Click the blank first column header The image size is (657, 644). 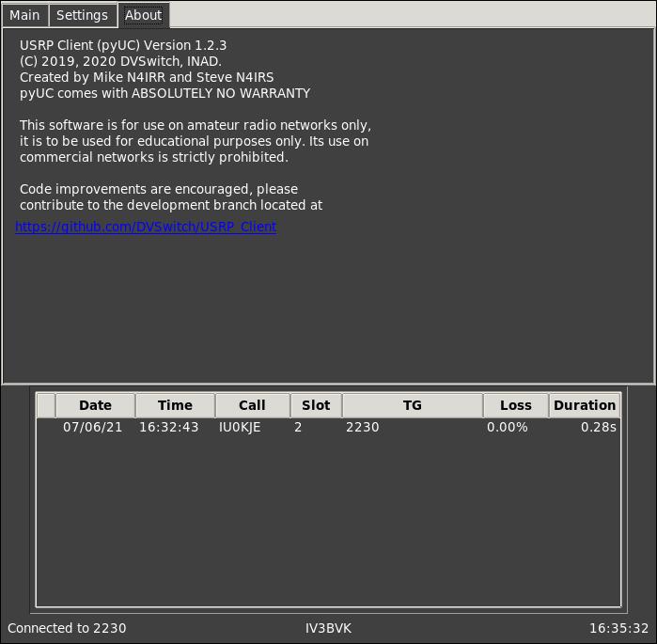[46, 405]
